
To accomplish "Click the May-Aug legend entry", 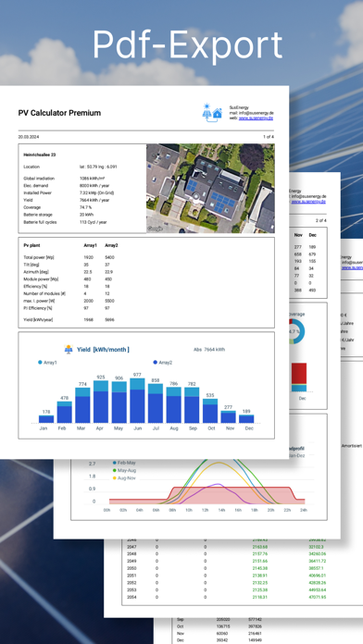I will click(x=125, y=470).
